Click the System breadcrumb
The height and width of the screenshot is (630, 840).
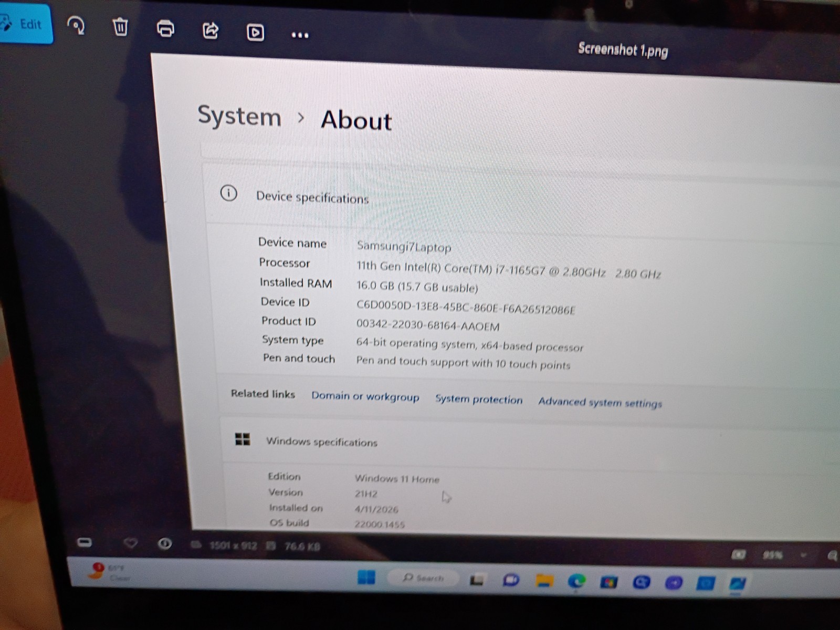[239, 115]
